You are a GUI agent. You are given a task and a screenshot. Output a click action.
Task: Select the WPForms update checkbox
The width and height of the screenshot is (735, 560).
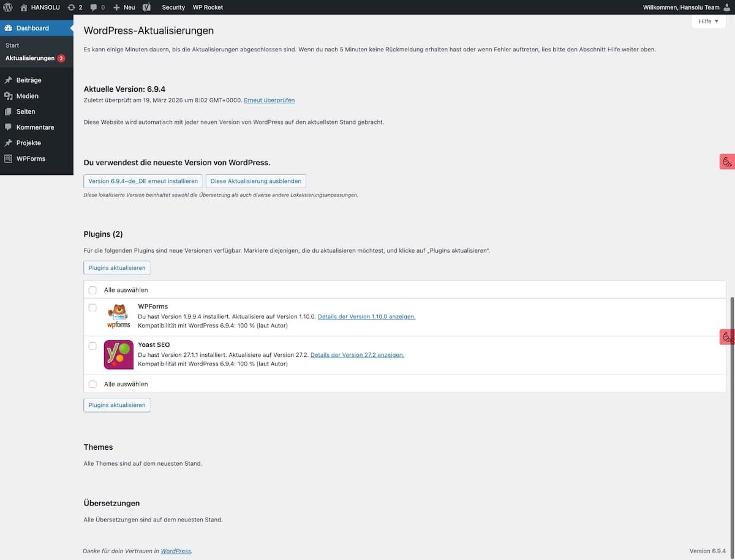92,308
